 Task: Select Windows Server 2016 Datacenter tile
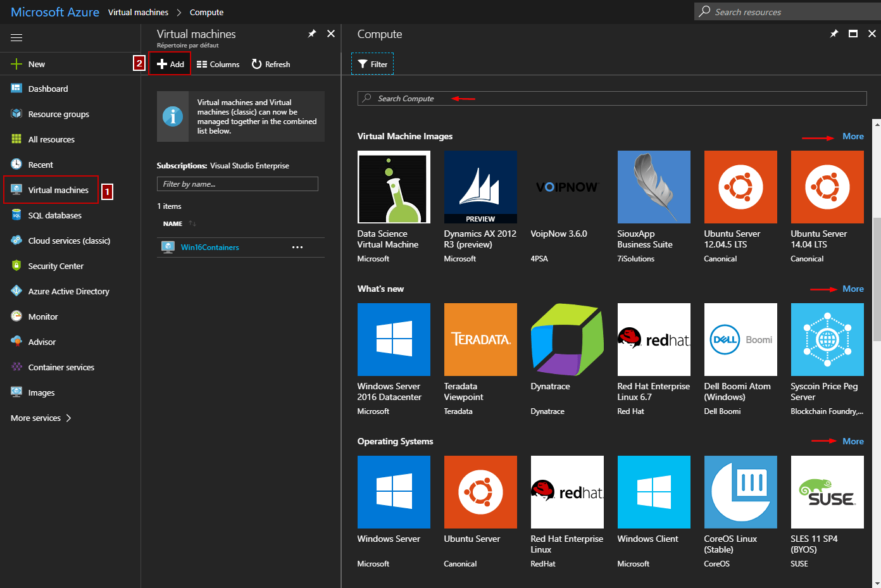pyautogui.click(x=394, y=360)
